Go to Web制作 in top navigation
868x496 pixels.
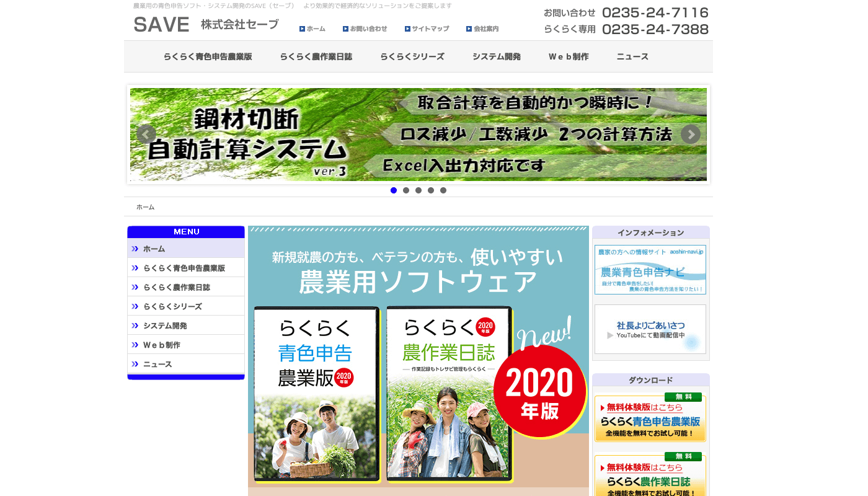click(x=569, y=57)
